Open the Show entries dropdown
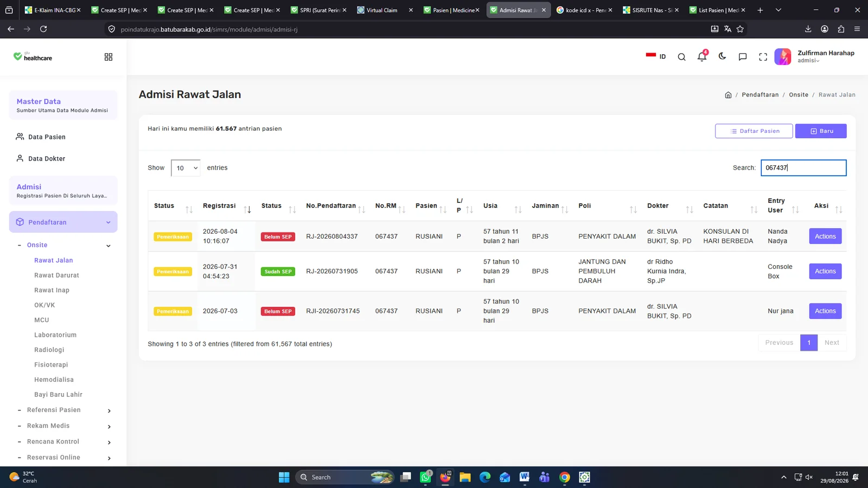 click(x=186, y=168)
